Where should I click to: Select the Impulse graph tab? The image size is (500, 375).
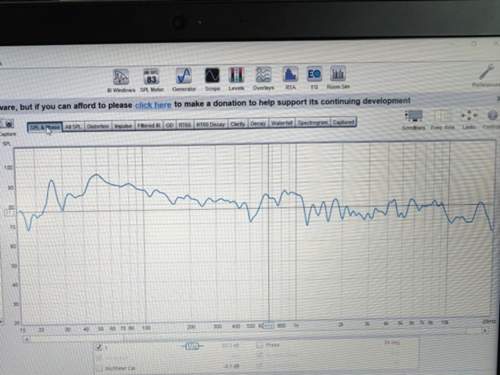pyautogui.click(x=123, y=126)
